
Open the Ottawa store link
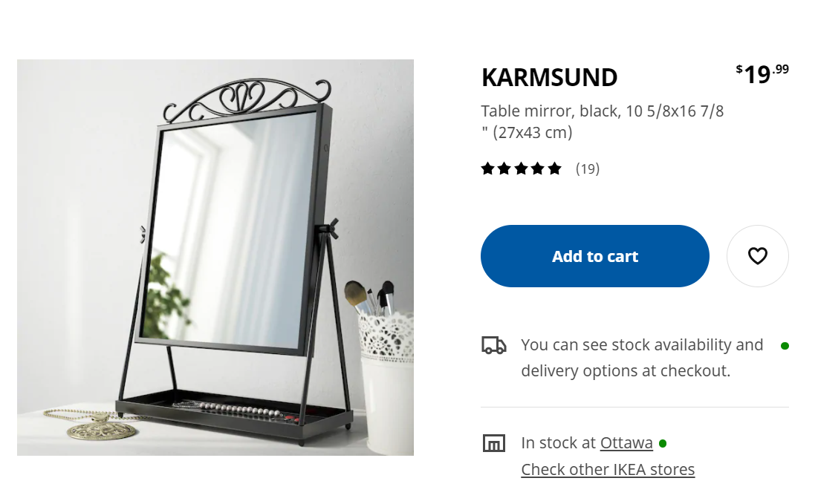[x=626, y=443]
